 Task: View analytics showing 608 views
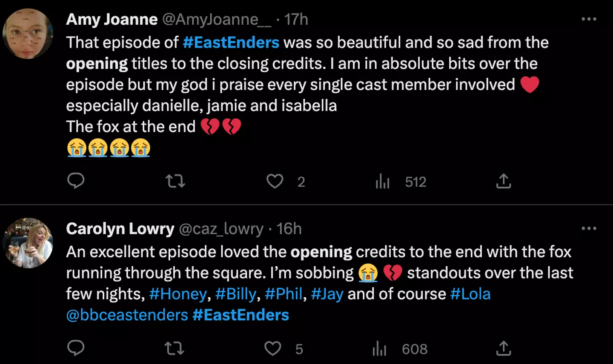[380, 349]
